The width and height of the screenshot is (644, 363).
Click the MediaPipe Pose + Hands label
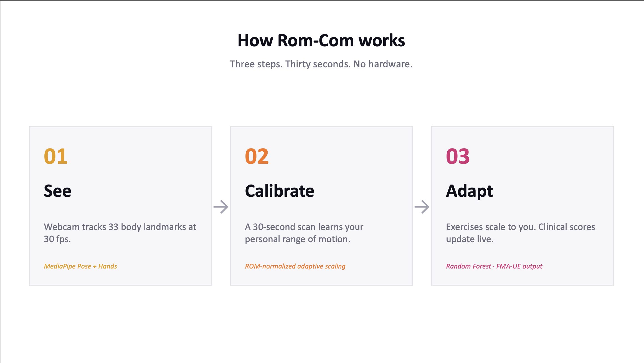(x=80, y=266)
